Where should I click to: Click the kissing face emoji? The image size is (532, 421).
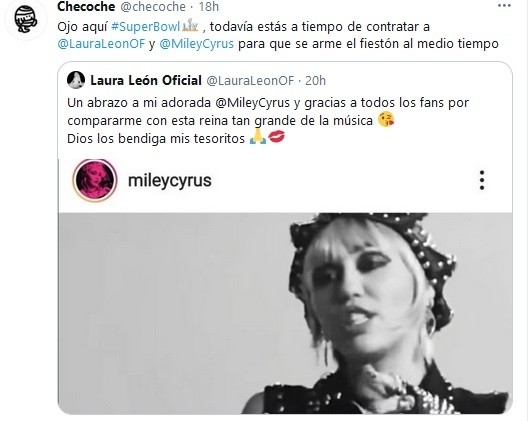[x=386, y=120]
